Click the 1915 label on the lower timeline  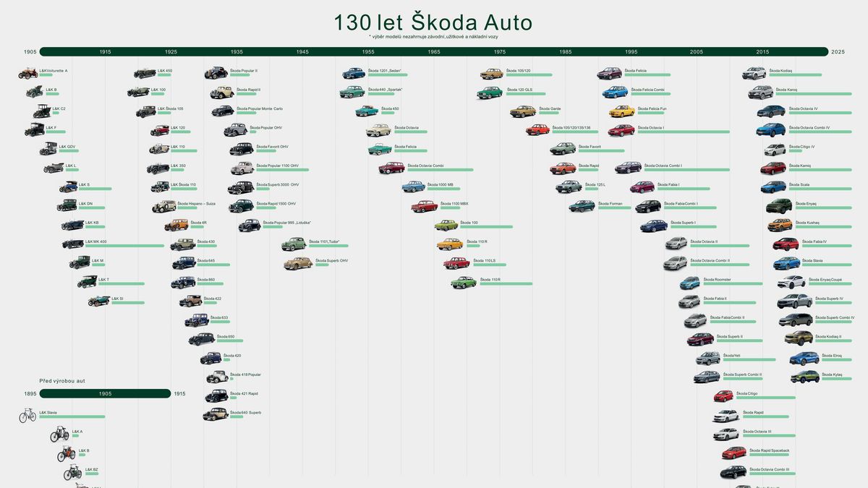(x=178, y=393)
